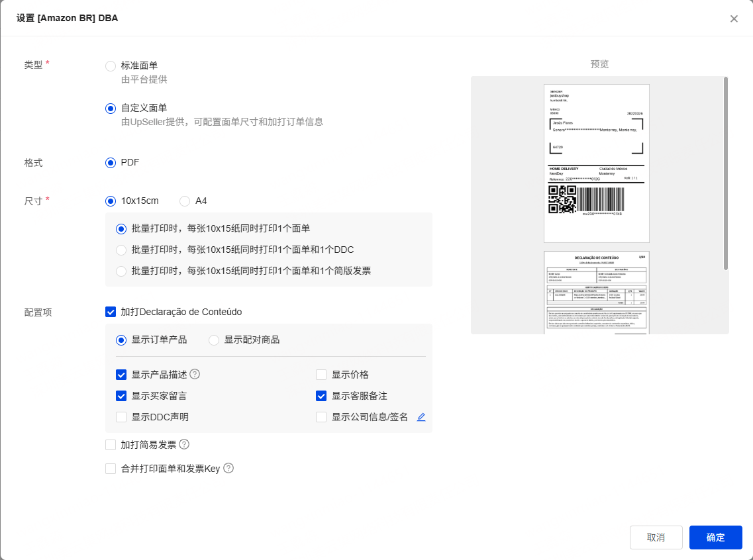The width and height of the screenshot is (753, 560).
Task: Click the 取消 cancel button
Action: point(656,537)
